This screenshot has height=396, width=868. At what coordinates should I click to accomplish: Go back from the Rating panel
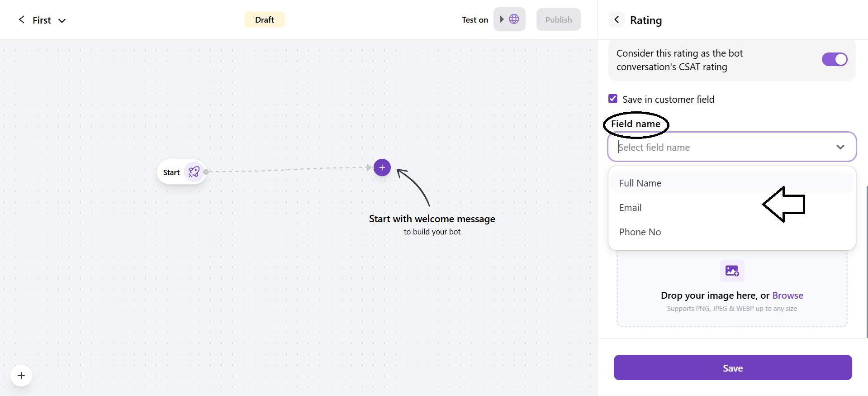[x=616, y=19]
